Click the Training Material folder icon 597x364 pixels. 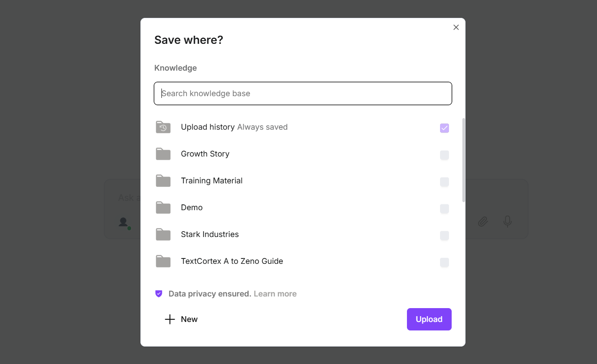click(x=163, y=181)
